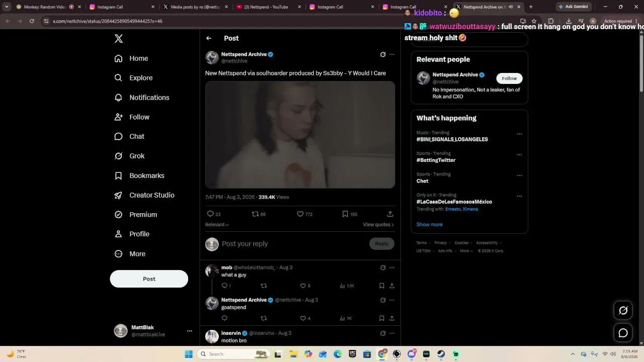Open the floating Grok button
The image size is (644, 362).
tap(623, 310)
